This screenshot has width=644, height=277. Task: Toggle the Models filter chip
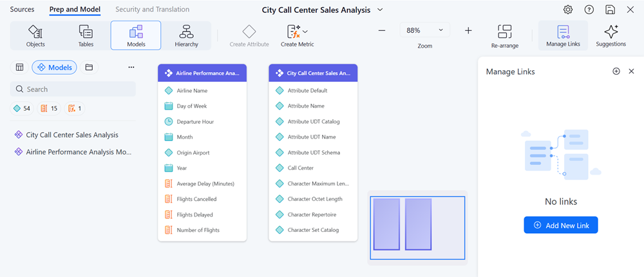54,67
